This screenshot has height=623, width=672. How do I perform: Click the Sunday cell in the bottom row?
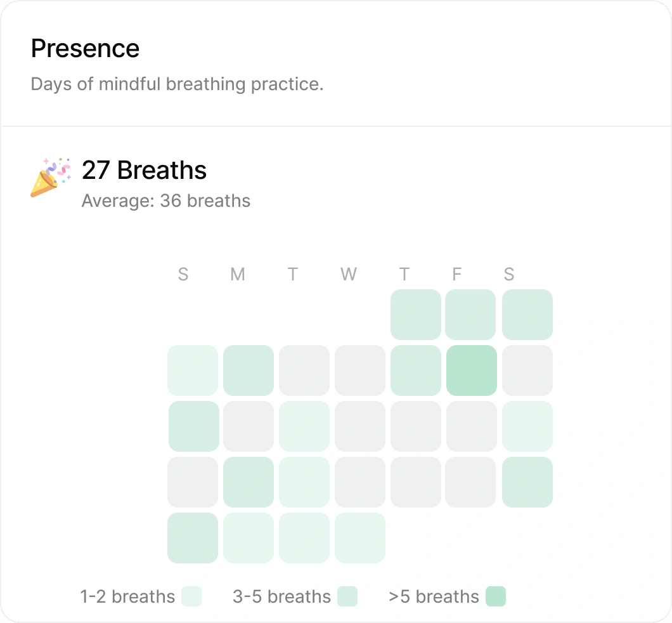[193, 538]
